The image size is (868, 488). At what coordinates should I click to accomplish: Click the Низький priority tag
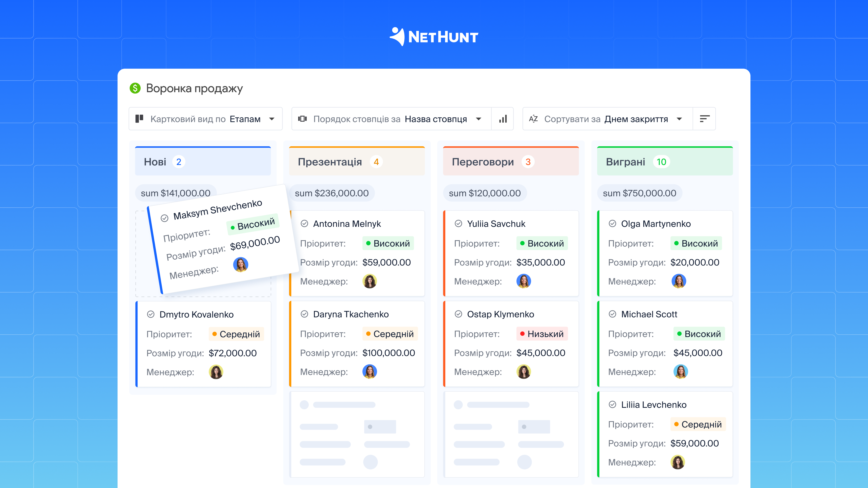pos(542,334)
